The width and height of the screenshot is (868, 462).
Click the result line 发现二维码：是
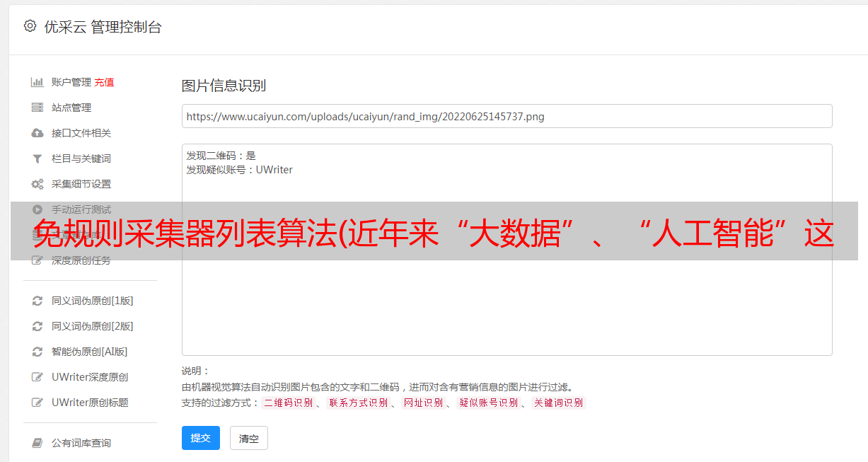coord(221,156)
